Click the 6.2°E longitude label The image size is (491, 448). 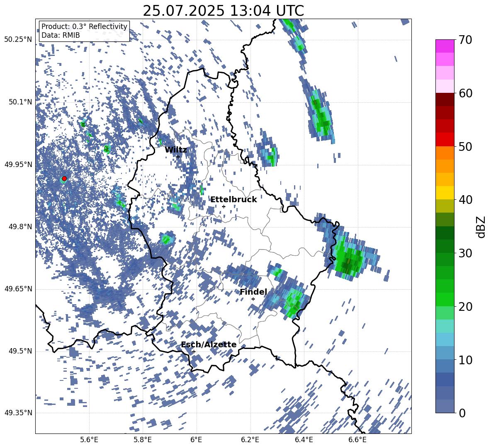(250, 440)
